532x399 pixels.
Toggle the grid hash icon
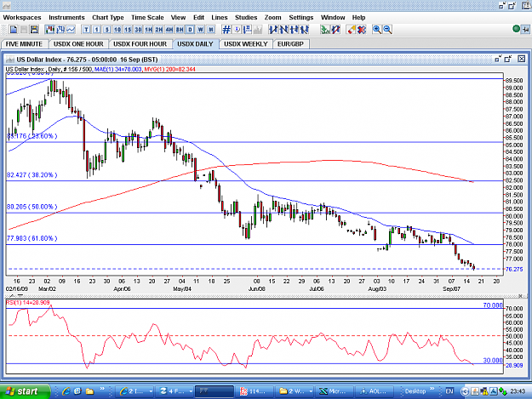coord(226,30)
